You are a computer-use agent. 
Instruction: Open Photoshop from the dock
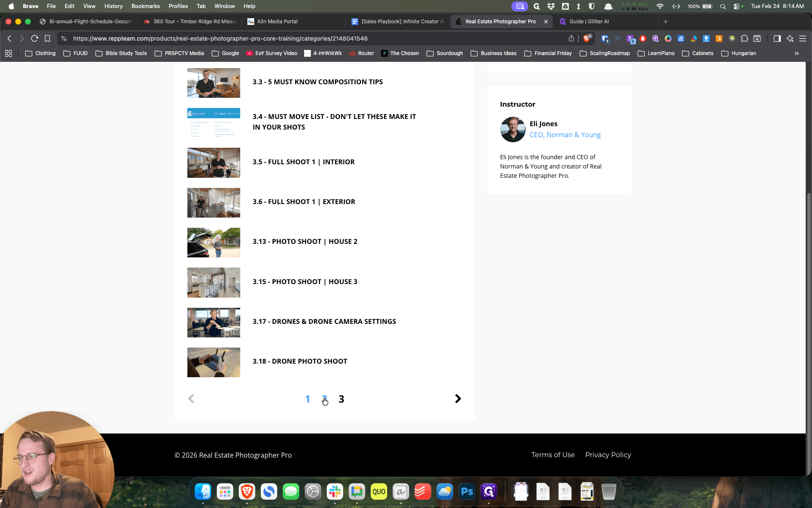point(467,491)
